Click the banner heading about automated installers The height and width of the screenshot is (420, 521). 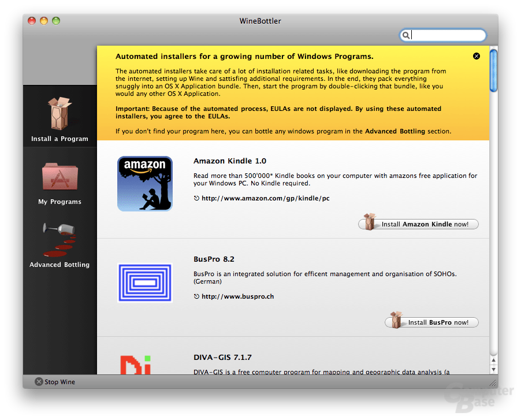pyautogui.click(x=244, y=56)
